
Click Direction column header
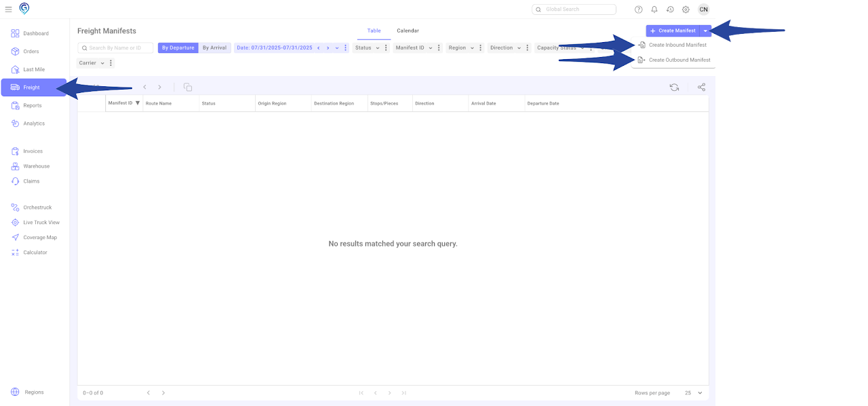pos(425,103)
